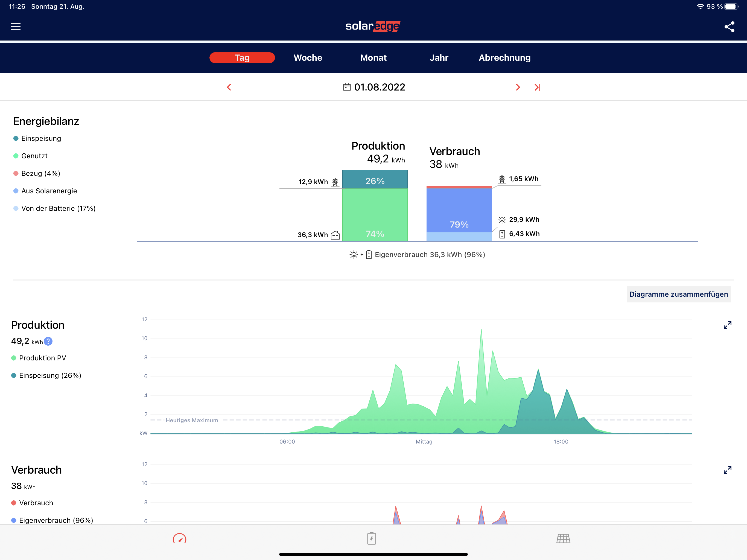Expand the Verbrauch chart fullscreen
The width and height of the screenshot is (747, 560).
pos(727,470)
